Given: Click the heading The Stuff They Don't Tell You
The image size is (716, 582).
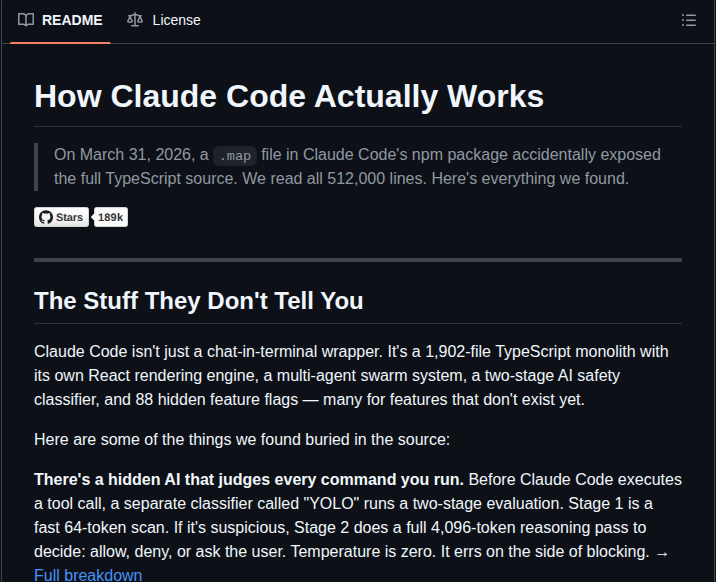Looking at the screenshot, I should coord(199,300).
